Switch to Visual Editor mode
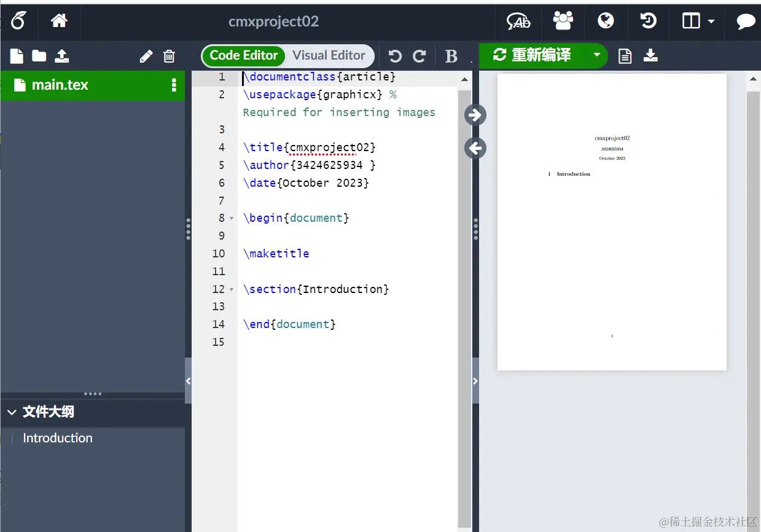Screen dimensions: 761x532 329,55
